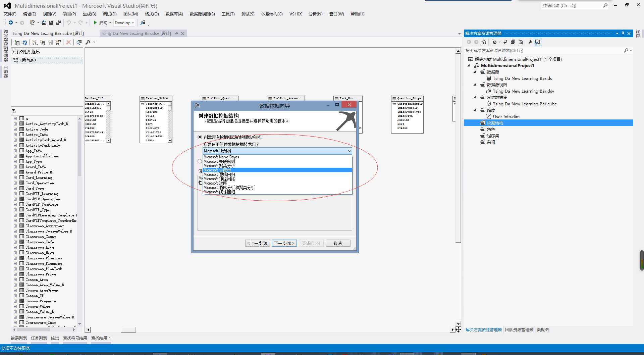
Task: Click preview selected items icon in Solution Explorer
Action: [x=538, y=42]
